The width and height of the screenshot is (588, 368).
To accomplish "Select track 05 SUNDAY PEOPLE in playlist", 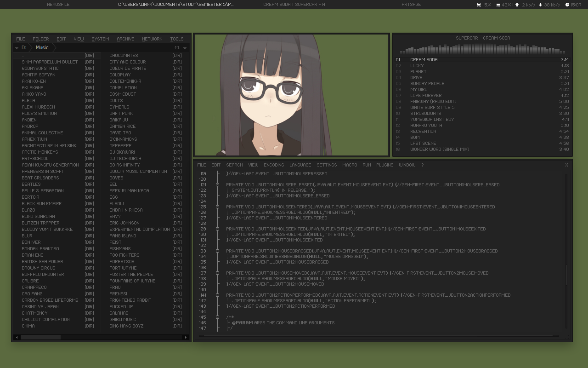I will point(482,84).
